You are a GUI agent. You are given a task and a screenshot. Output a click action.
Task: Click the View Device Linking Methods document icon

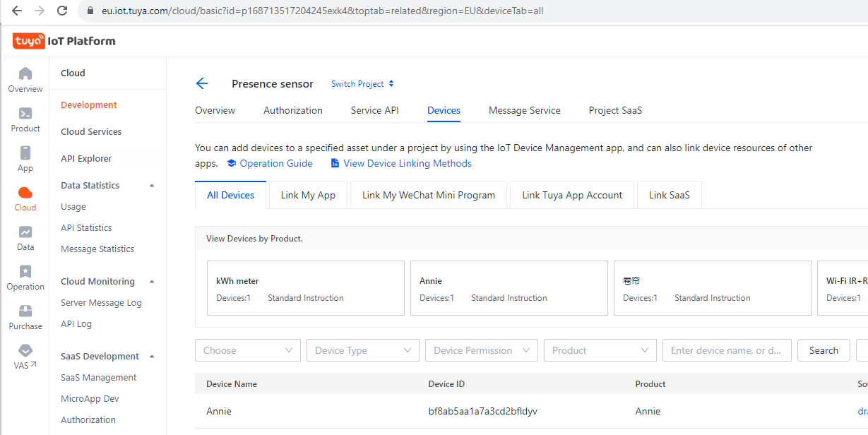[335, 163]
